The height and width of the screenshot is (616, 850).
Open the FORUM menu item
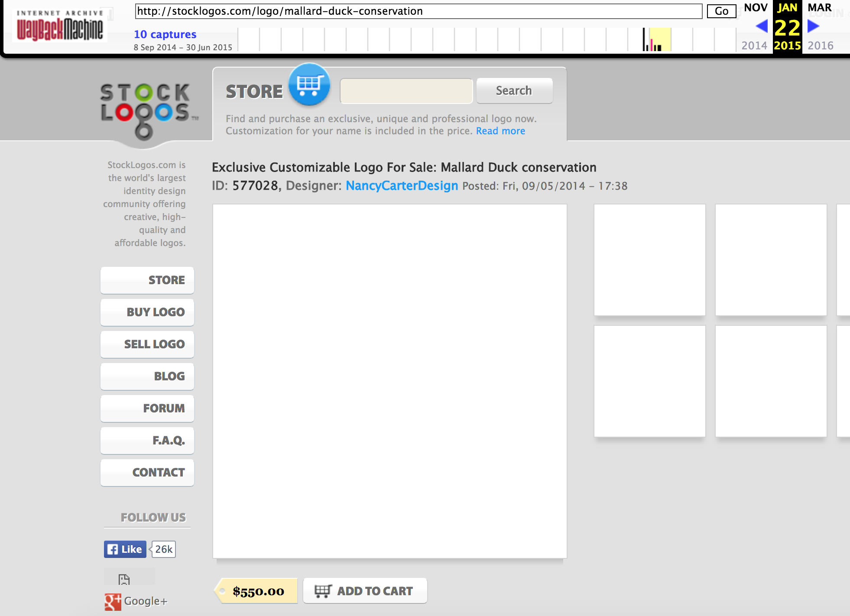click(x=147, y=409)
